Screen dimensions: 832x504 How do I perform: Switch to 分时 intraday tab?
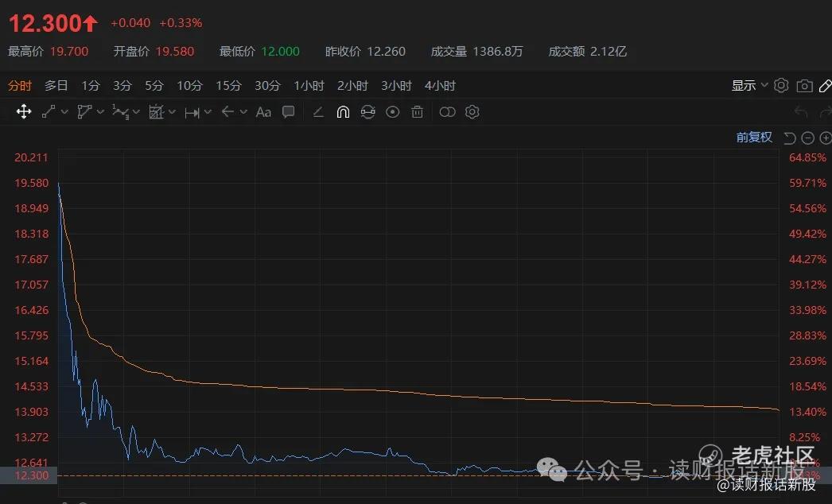(20, 85)
